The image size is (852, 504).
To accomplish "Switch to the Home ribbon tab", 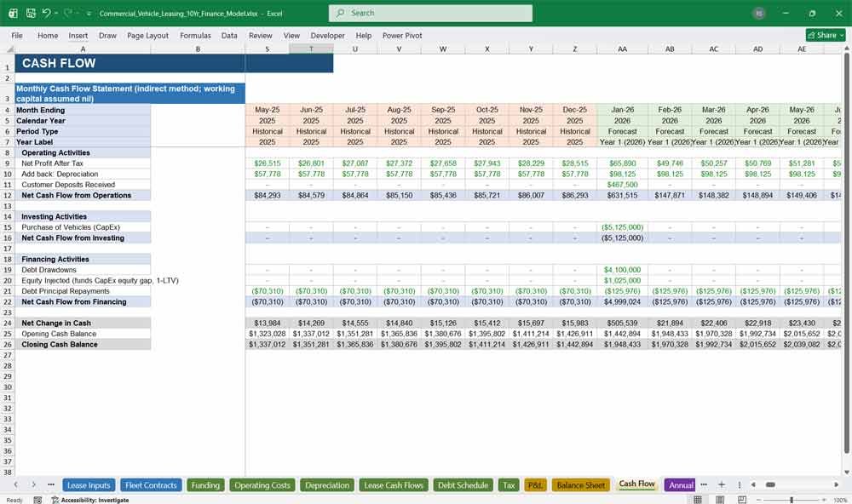I will click(x=48, y=35).
